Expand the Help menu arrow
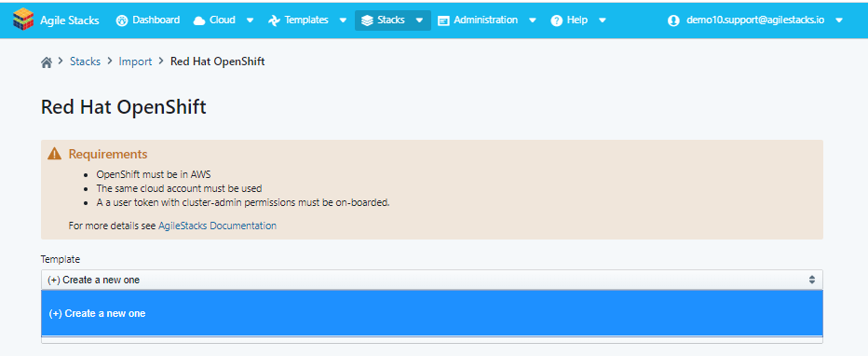 [603, 21]
